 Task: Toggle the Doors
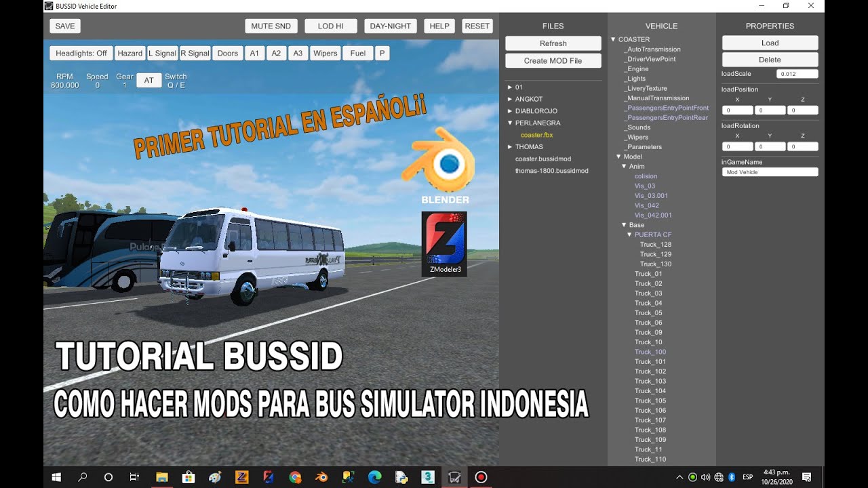[x=228, y=53]
